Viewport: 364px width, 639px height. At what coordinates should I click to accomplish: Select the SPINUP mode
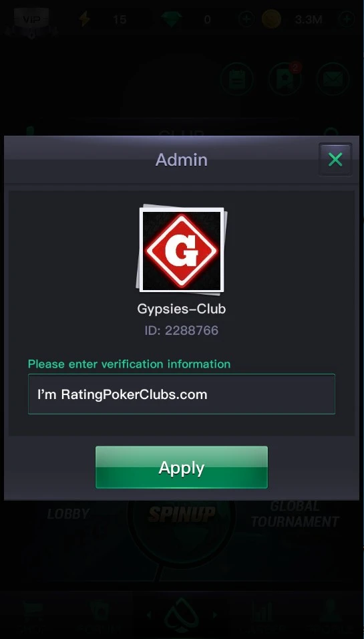point(182,514)
